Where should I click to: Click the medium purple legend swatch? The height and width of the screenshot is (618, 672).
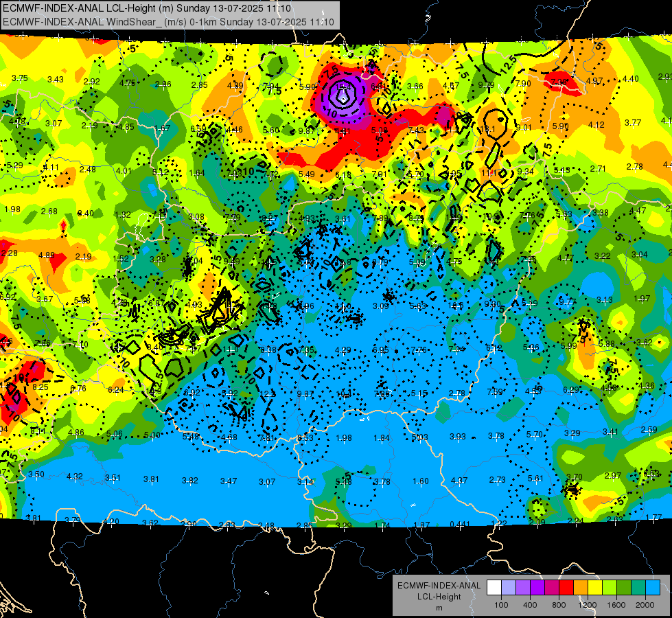point(523,588)
